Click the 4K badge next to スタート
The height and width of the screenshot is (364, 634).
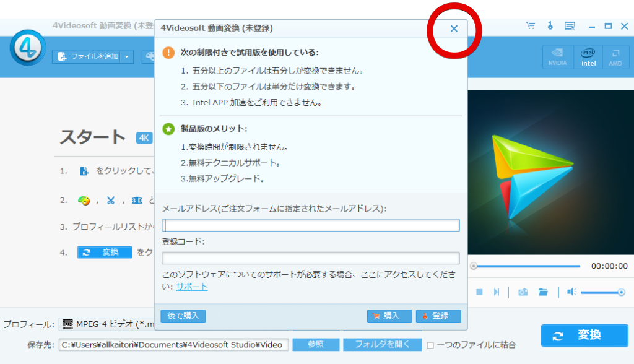144,138
